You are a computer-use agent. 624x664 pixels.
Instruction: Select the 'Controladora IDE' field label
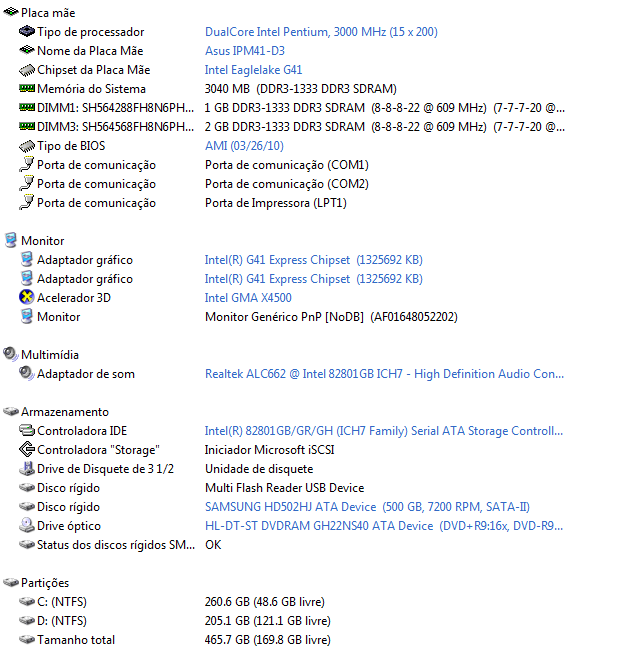[82, 431]
